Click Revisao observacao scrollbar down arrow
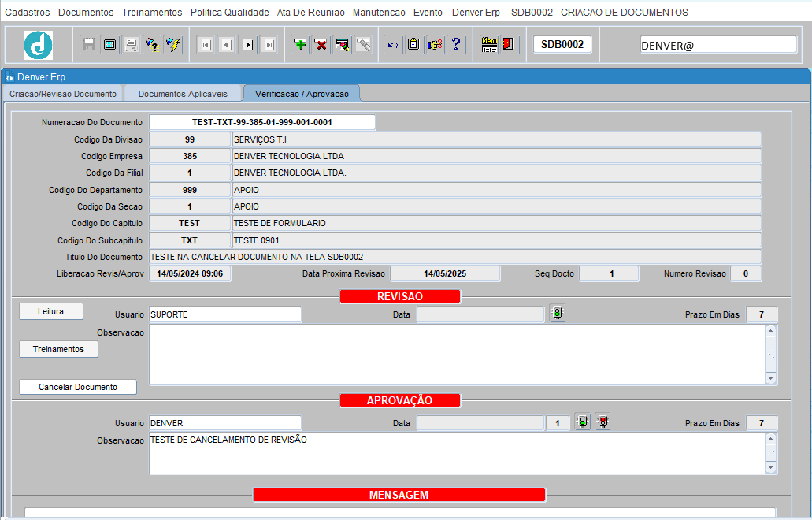This screenshot has width=812, height=520. pos(770,379)
